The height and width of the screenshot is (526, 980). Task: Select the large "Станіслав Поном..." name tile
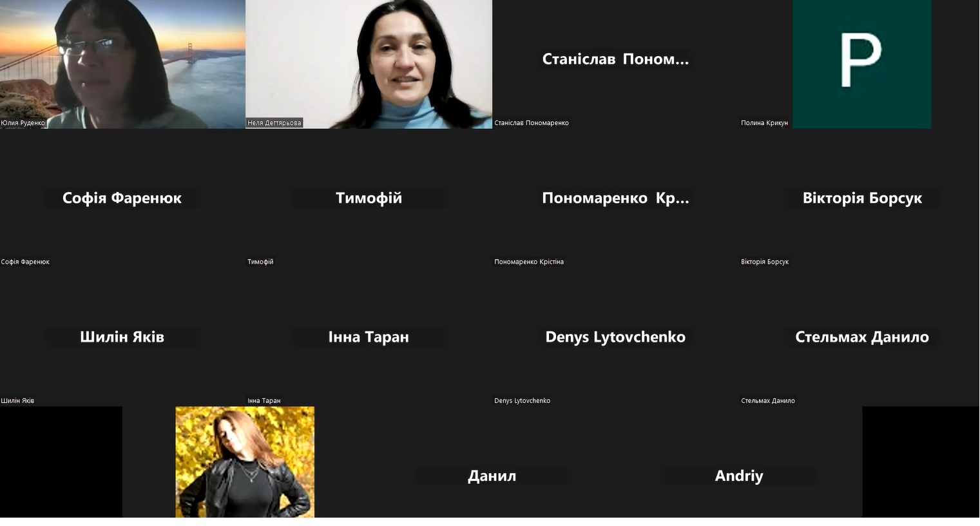pos(615,59)
